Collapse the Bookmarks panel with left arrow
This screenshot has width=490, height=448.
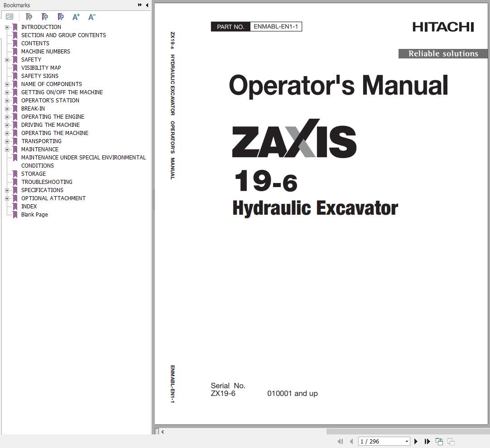tap(147, 5)
